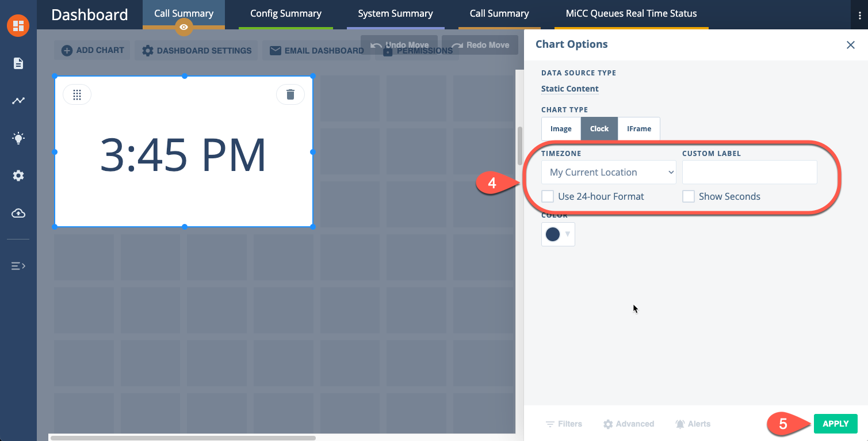Open Advanced options at panel bottom
Viewport: 868px width, 441px height.
pyautogui.click(x=629, y=424)
